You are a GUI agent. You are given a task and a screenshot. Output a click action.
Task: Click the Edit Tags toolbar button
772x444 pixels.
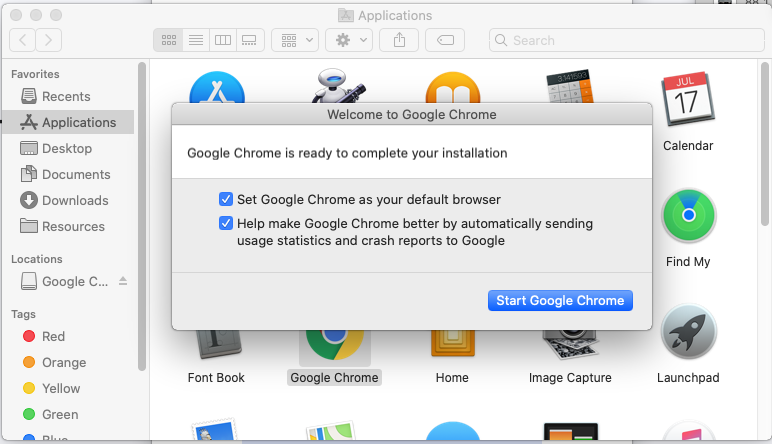click(x=445, y=40)
